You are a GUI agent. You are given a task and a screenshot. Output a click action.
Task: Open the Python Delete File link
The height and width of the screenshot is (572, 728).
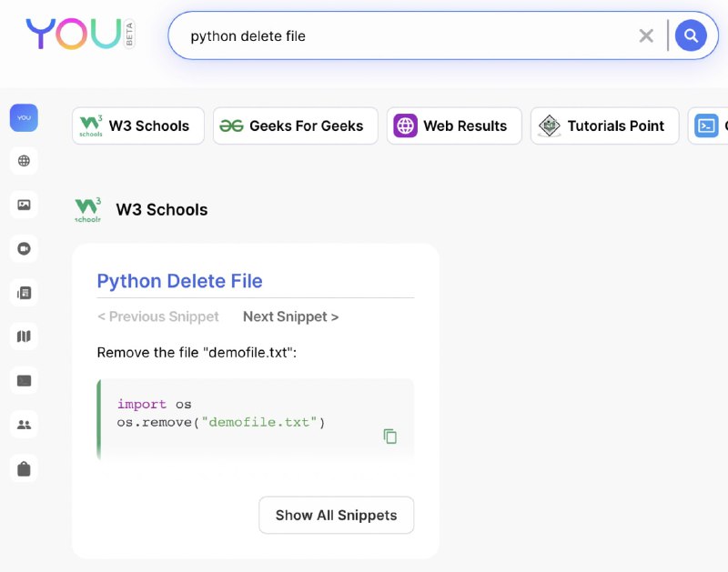point(179,281)
